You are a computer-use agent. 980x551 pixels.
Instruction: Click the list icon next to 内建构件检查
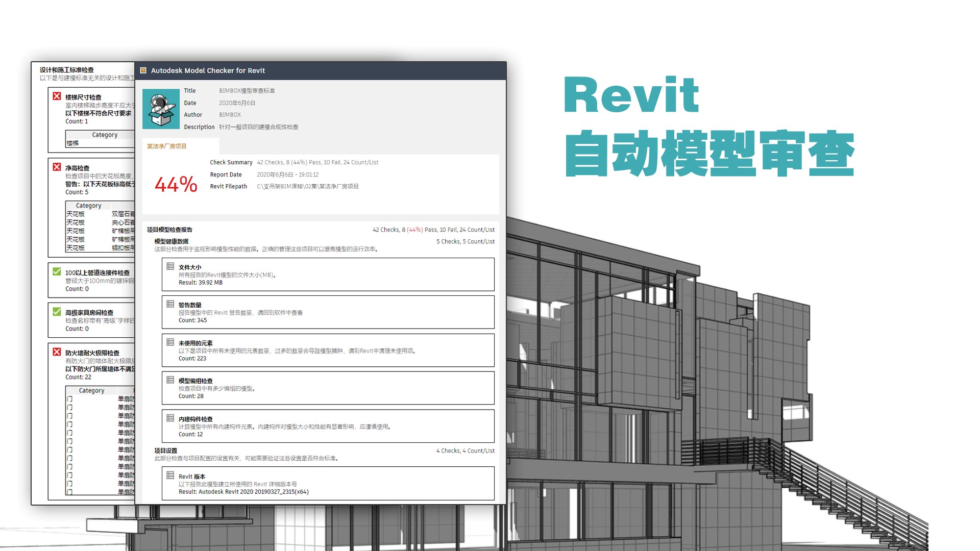[169, 418]
